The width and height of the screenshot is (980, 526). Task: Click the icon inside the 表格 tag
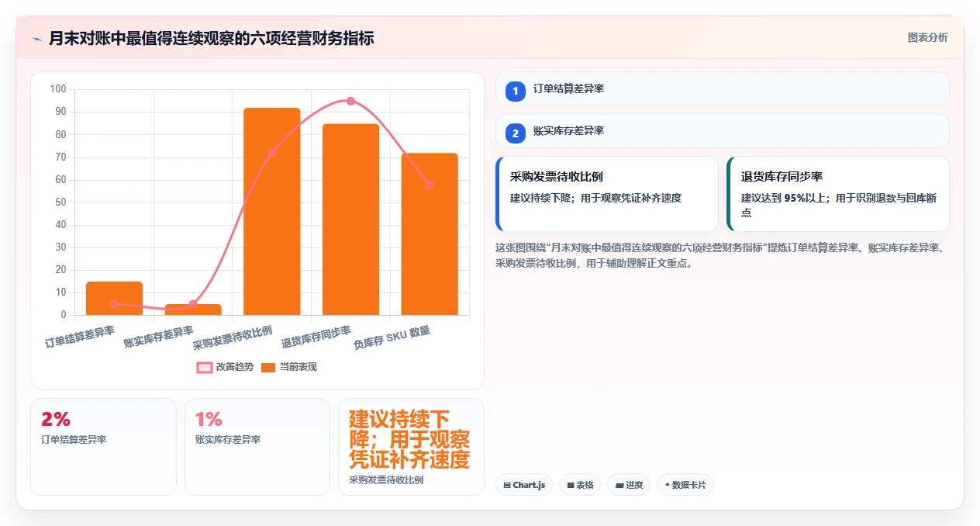point(571,485)
